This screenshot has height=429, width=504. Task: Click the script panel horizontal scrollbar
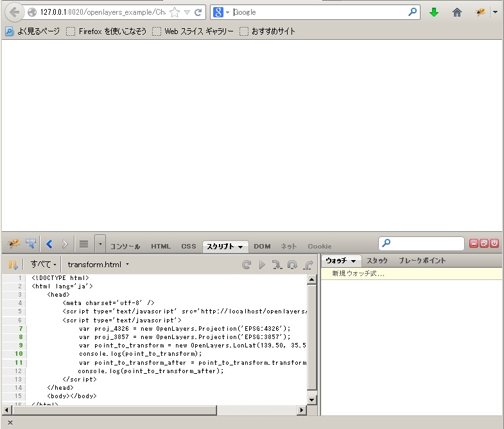click(154, 410)
